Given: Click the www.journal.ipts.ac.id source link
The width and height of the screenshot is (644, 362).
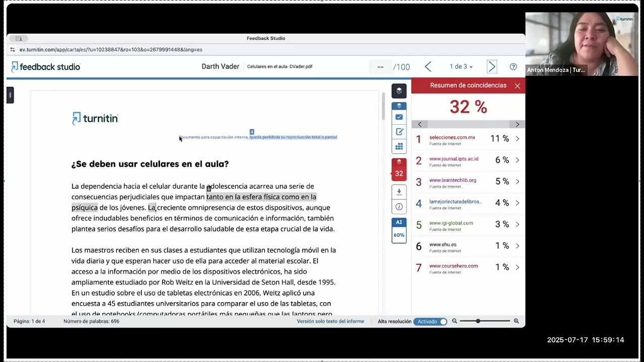Looking at the screenshot, I should tap(454, 159).
